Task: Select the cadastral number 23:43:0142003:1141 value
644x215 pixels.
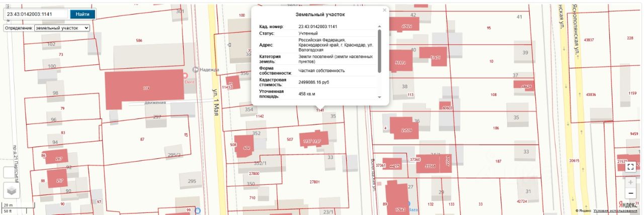Action: point(317,26)
